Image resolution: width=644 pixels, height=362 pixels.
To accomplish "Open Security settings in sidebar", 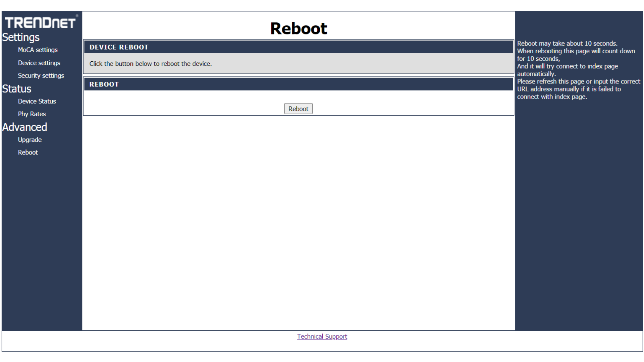I will [41, 76].
